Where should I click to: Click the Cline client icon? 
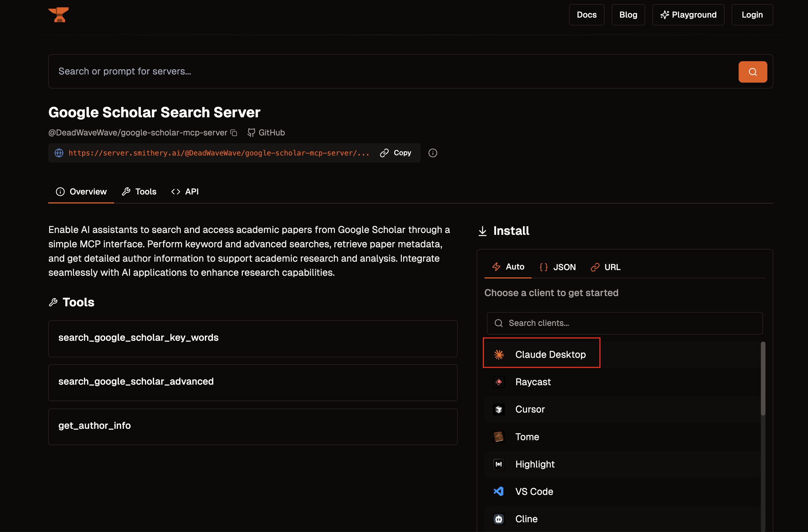(498, 519)
